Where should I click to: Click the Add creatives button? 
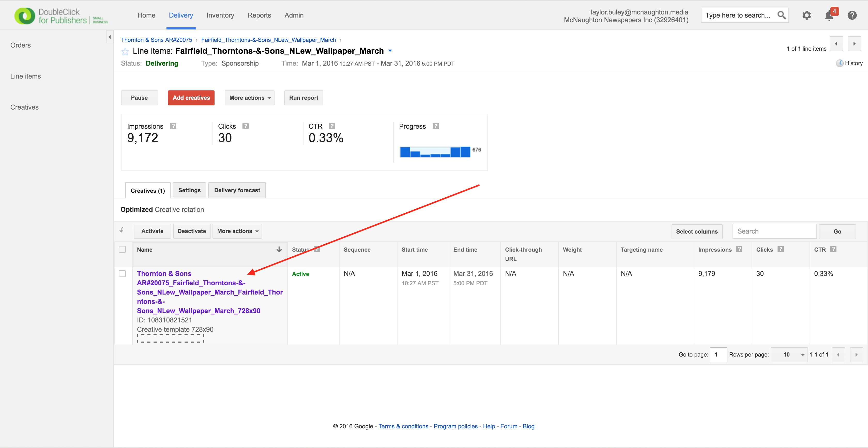pyautogui.click(x=191, y=98)
